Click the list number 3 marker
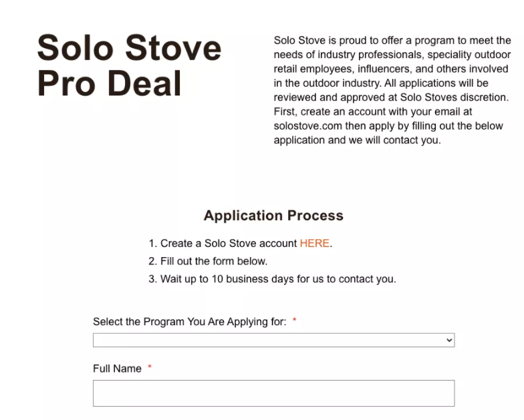Screen dimensions: 524x420 point(152,279)
